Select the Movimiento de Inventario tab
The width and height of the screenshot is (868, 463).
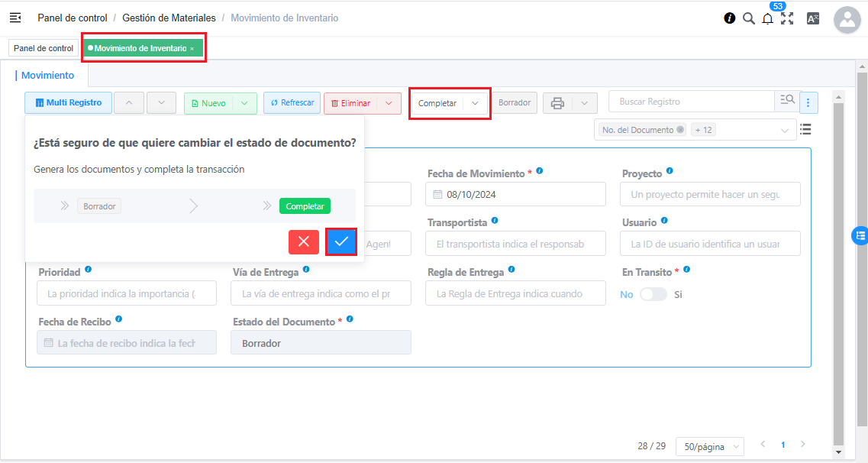click(x=140, y=47)
